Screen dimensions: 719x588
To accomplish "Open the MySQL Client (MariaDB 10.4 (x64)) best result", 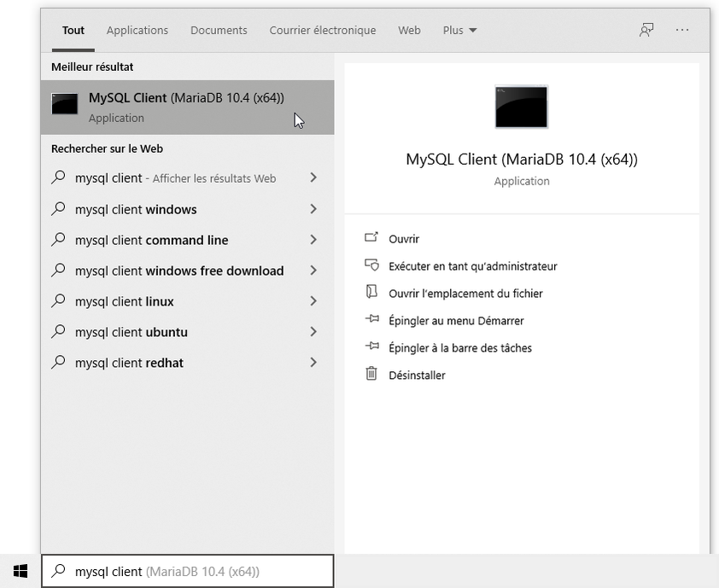I will tap(187, 108).
